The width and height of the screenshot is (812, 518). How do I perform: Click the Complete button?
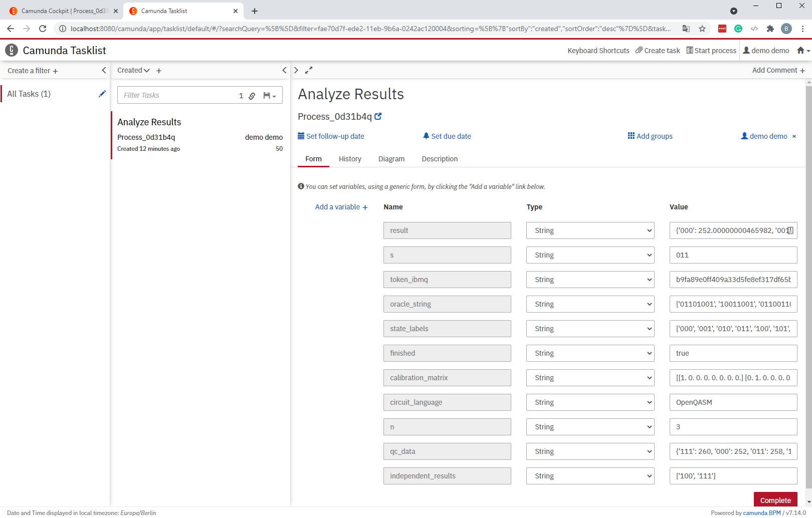click(x=775, y=500)
